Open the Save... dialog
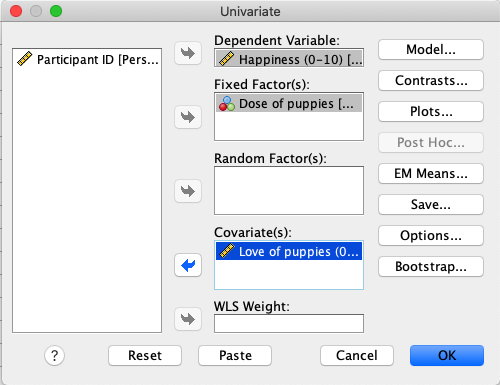Image resolution: width=500 pixels, height=385 pixels. [x=431, y=205]
